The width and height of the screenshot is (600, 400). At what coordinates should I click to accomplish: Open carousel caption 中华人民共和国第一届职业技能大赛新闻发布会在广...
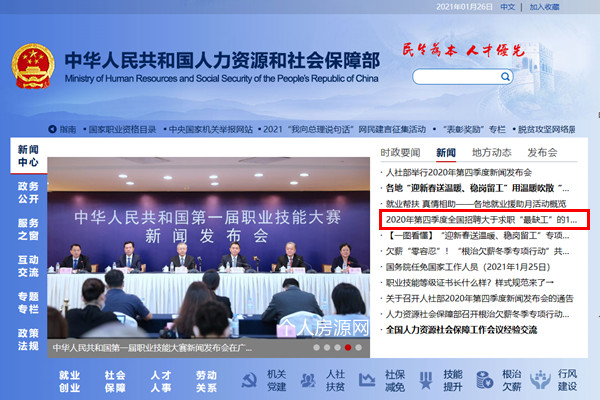click(152, 348)
